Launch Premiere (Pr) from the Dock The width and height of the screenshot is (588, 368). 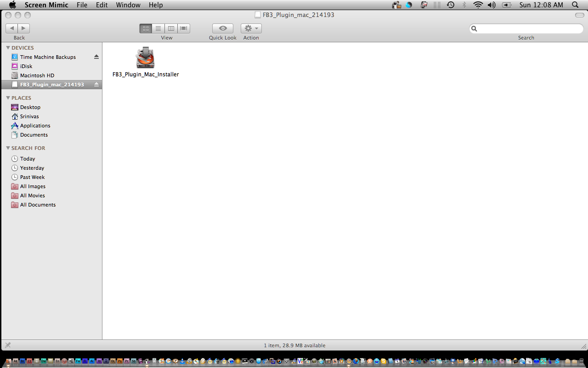point(127,361)
